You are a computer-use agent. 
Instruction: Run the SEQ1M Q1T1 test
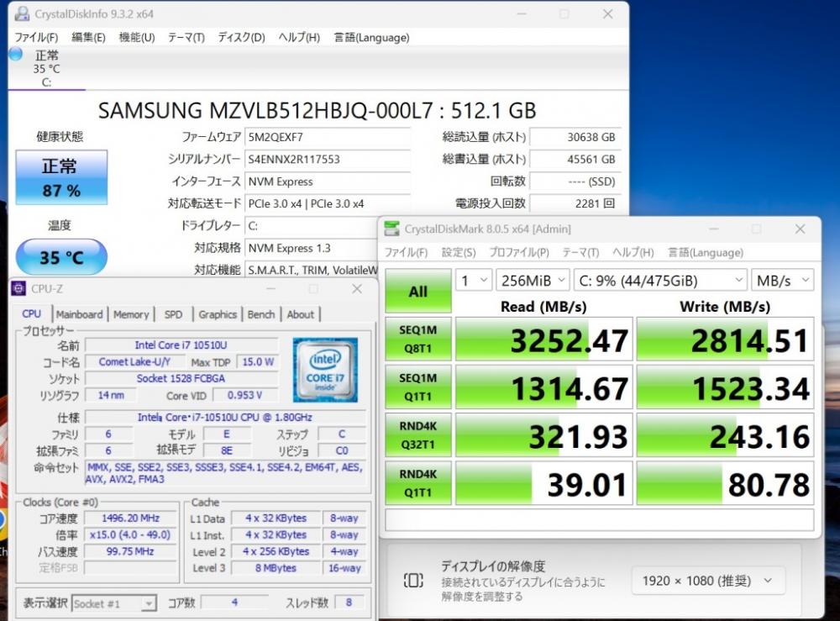point(417,387)
